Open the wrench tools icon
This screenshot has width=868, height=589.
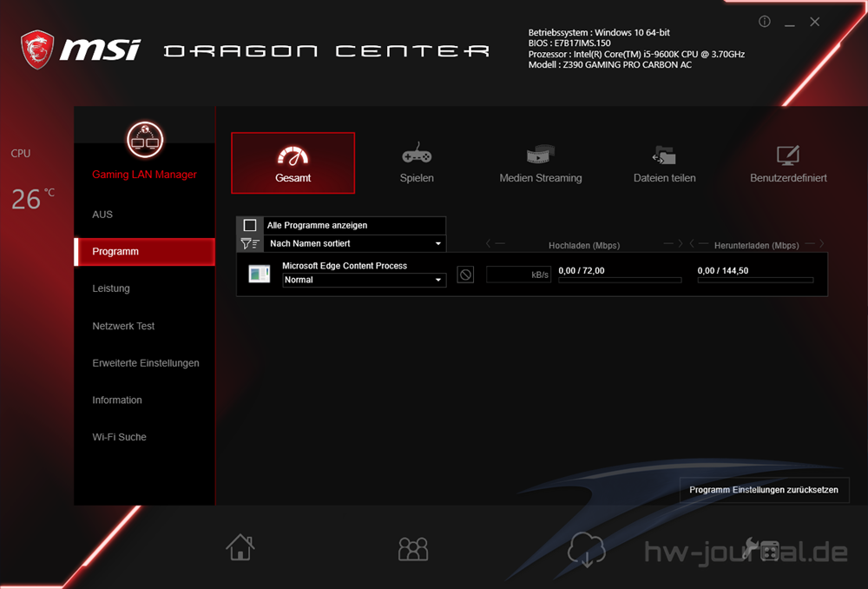tap(760, 549)
